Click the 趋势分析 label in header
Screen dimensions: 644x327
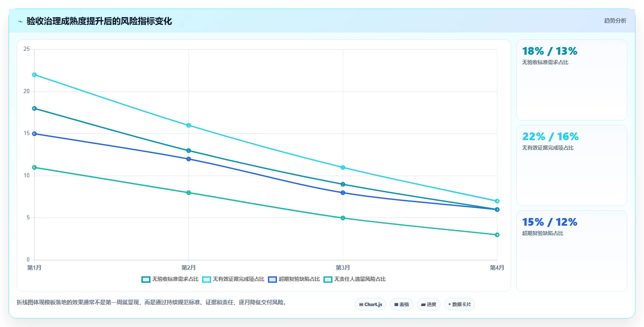click(x=615, y=21)
